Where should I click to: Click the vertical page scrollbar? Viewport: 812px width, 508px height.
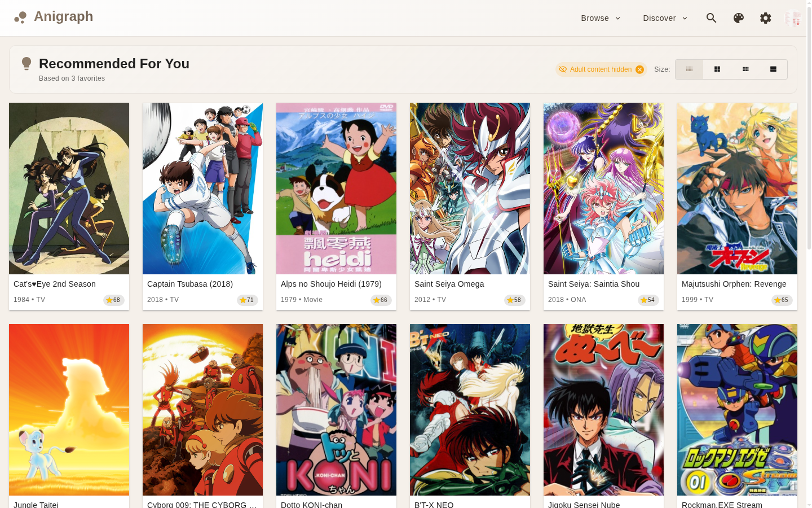809,125
